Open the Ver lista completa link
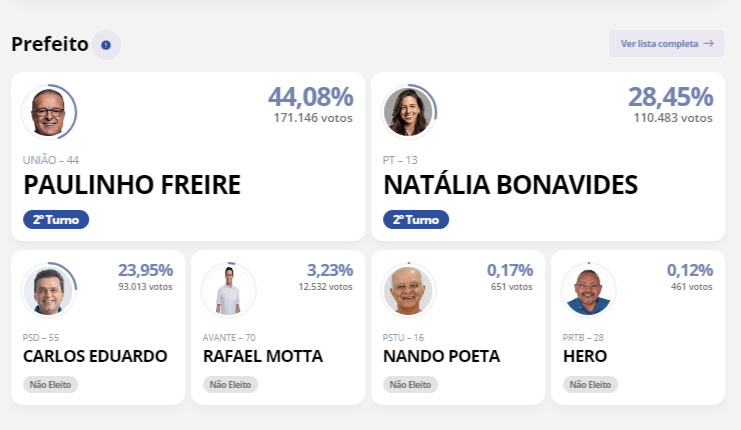Image resolution: width=741 pixels, height=430 pixels. [666, 44]
